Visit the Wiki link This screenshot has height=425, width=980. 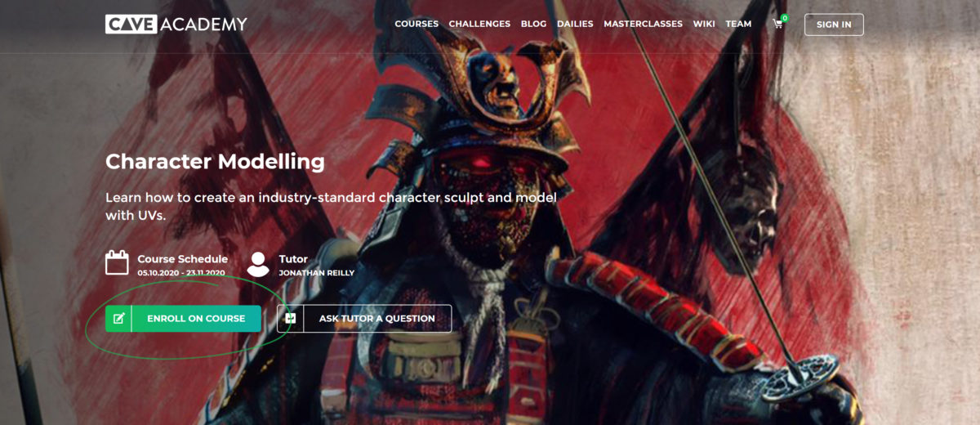704,24
